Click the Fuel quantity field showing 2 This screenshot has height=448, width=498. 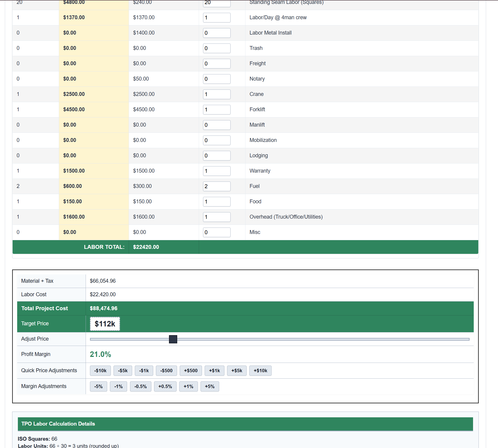click(x=216, y=186)
